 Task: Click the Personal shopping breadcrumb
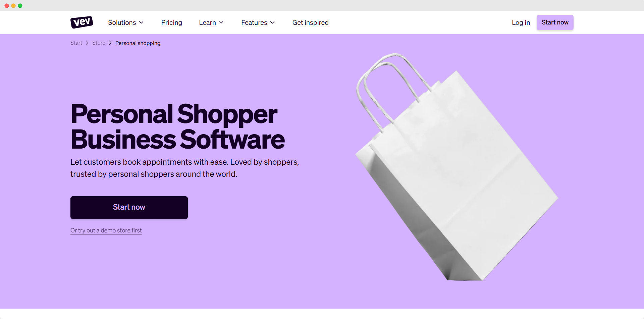click(x=138, y=43)
